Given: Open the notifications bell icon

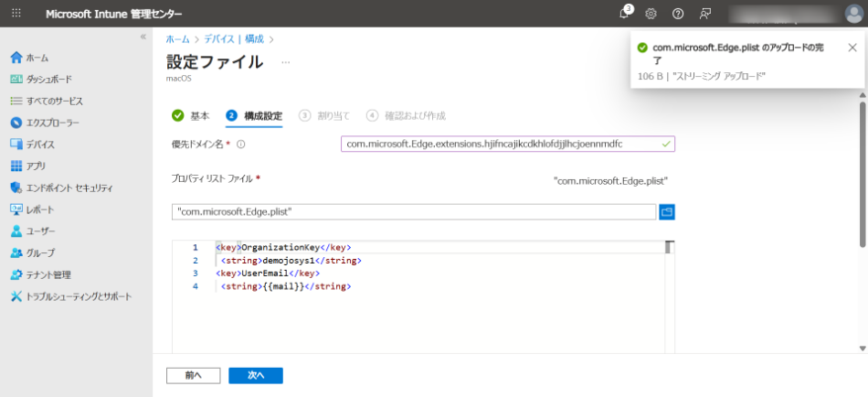Looking at the screenshot, I should (x=625, y=14).
